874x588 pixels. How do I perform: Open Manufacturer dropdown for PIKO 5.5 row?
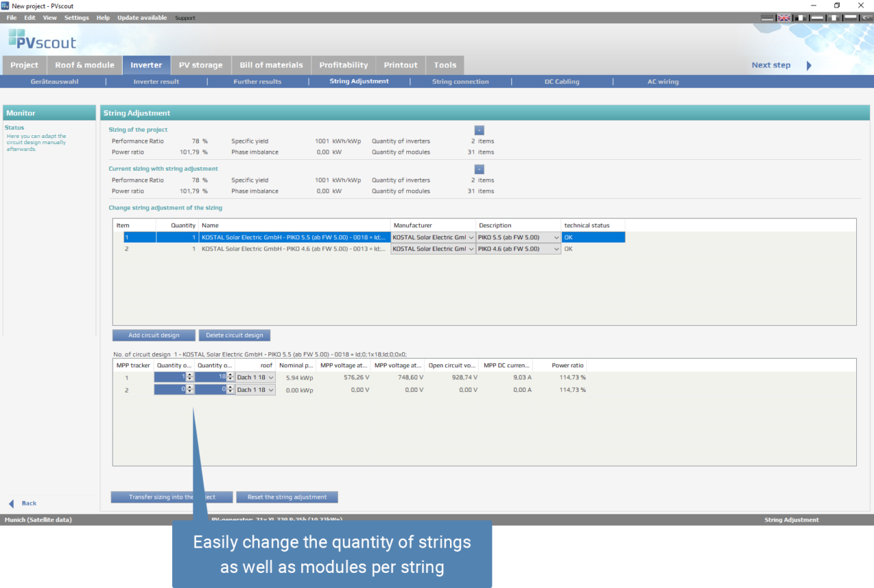click(433, 238)
